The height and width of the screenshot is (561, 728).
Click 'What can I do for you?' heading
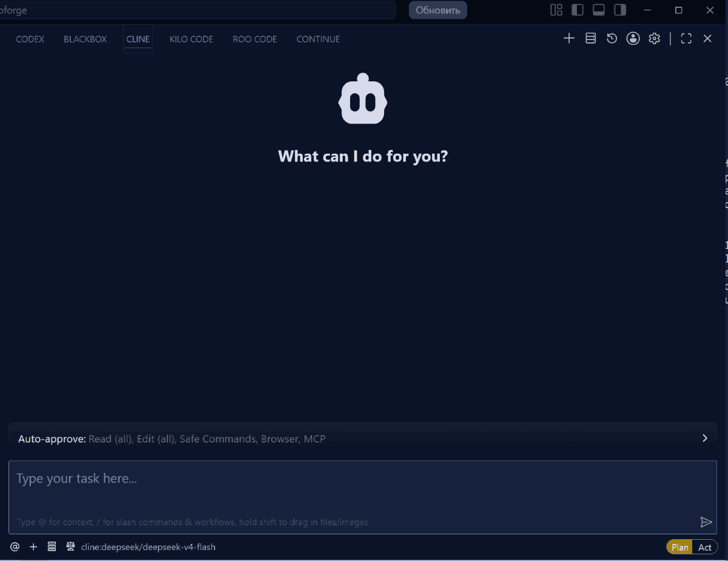point(363,156)
